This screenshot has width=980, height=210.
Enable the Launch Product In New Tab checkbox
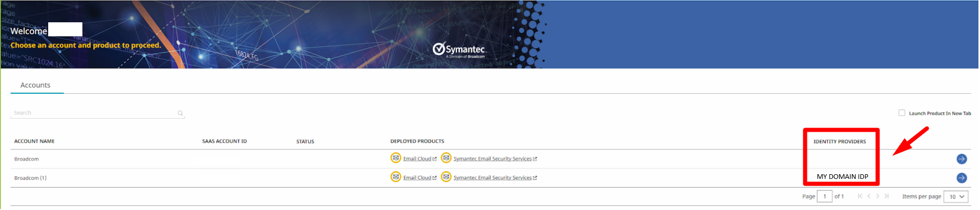pos(902,113)
